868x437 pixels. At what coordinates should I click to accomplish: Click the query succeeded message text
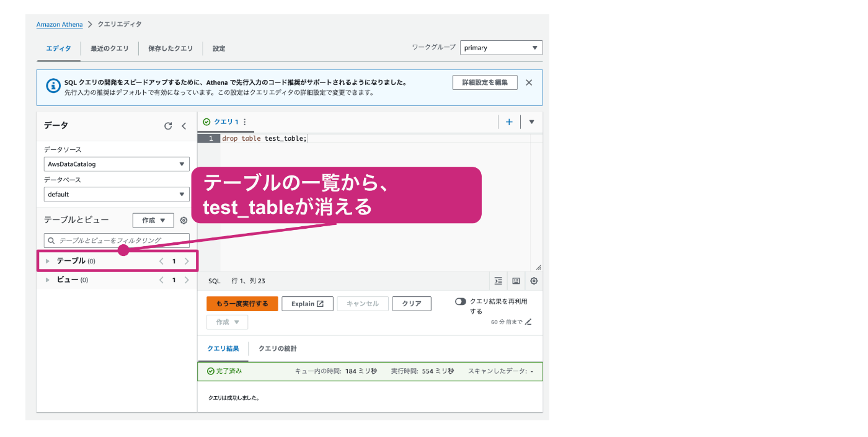234,398
